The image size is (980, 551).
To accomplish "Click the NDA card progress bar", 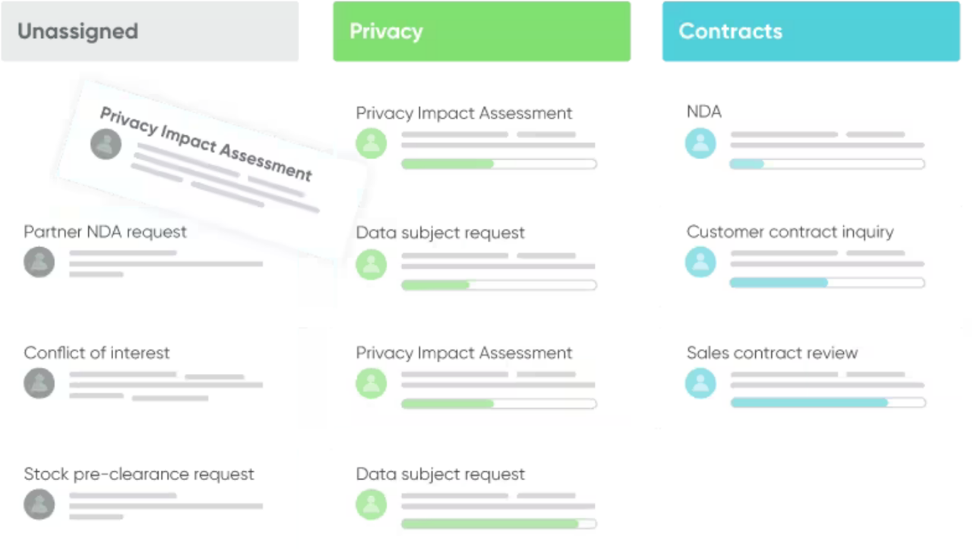I will pos(827,164).
